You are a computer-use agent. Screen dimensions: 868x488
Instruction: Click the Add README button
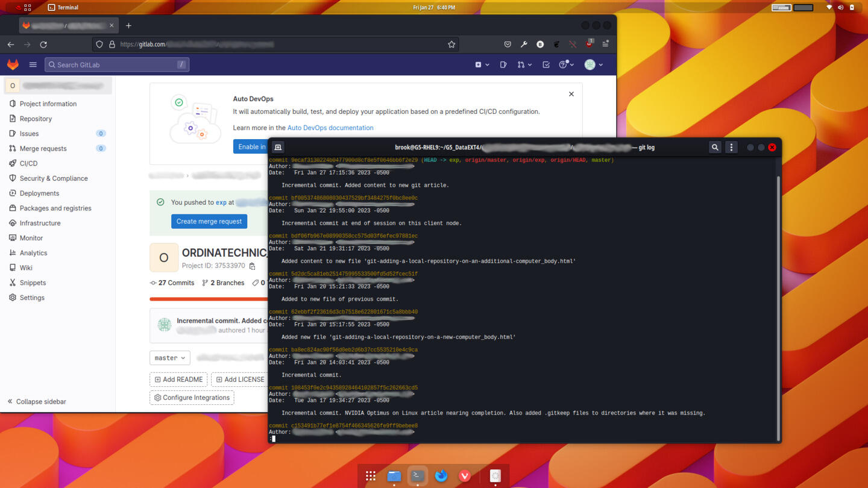coord(178,380)
